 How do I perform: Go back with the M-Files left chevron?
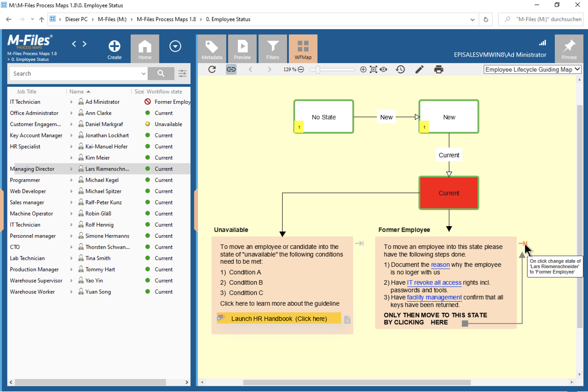(74, 44)
